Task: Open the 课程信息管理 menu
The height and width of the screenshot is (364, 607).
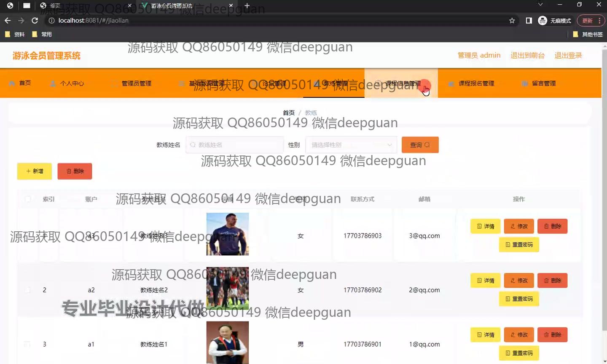Action: coord(401,83)
